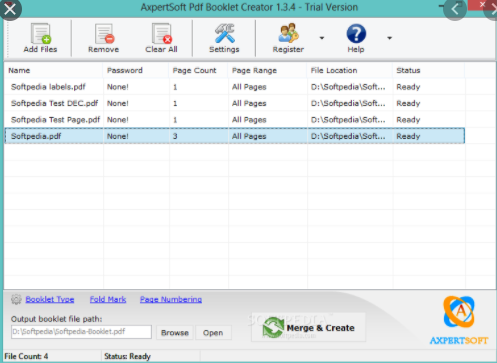Select the Softpedia Test DEC.pdf row
The width and height of the screenshot is (497, 363).
(234, 103)
